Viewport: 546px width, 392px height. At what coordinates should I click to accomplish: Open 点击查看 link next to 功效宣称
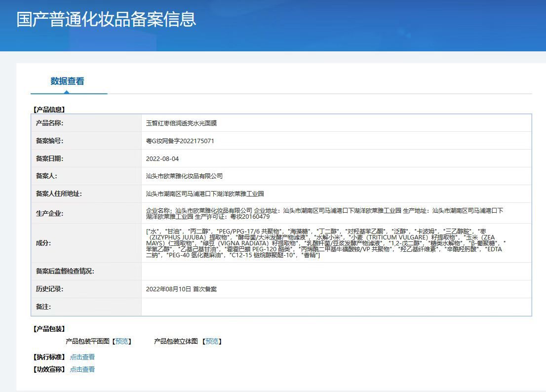[x=82, y=369]
